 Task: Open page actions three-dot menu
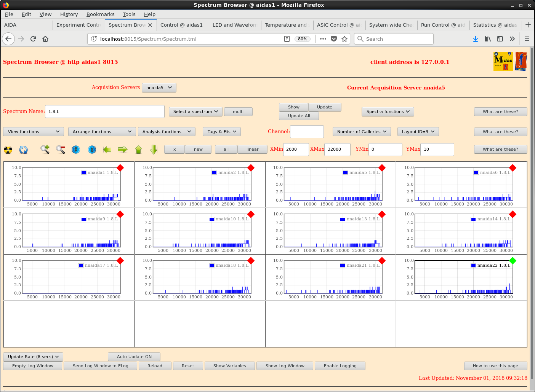pyautogui.click(x=323, y=39)
